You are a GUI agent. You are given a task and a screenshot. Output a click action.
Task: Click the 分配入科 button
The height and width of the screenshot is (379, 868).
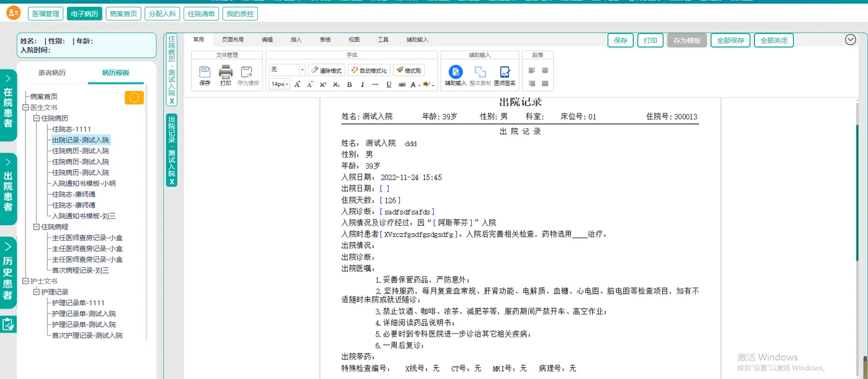pyautogui.click(x=162, y=14)
